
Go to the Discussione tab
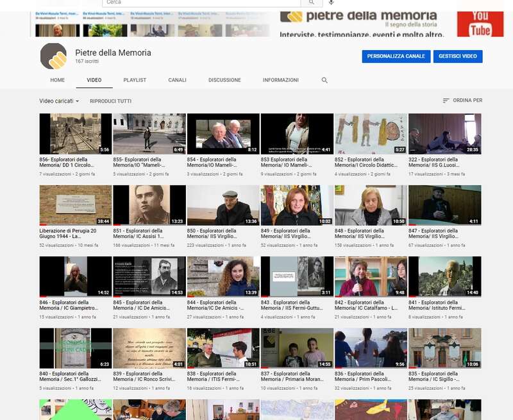(224, 80)
